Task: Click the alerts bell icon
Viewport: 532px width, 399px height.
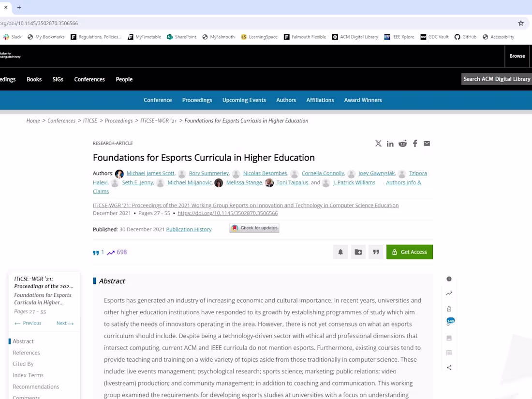Action: [x=340, y=251]
